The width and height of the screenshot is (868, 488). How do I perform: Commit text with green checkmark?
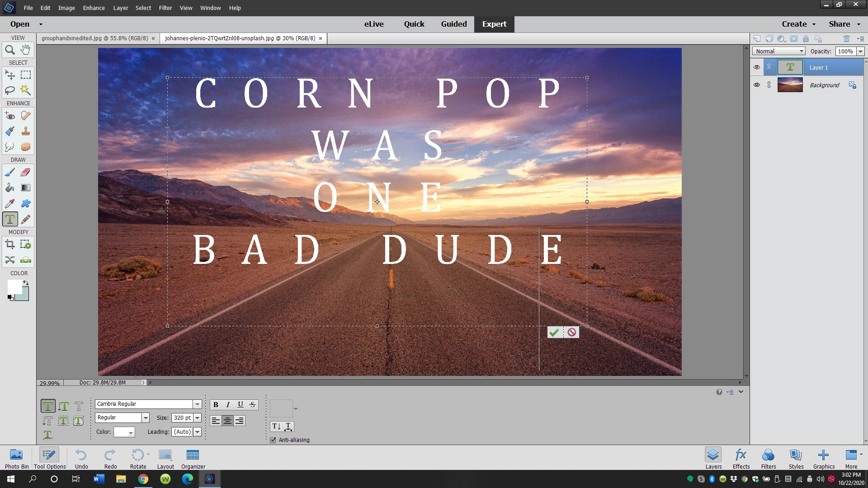click(554, 333)
